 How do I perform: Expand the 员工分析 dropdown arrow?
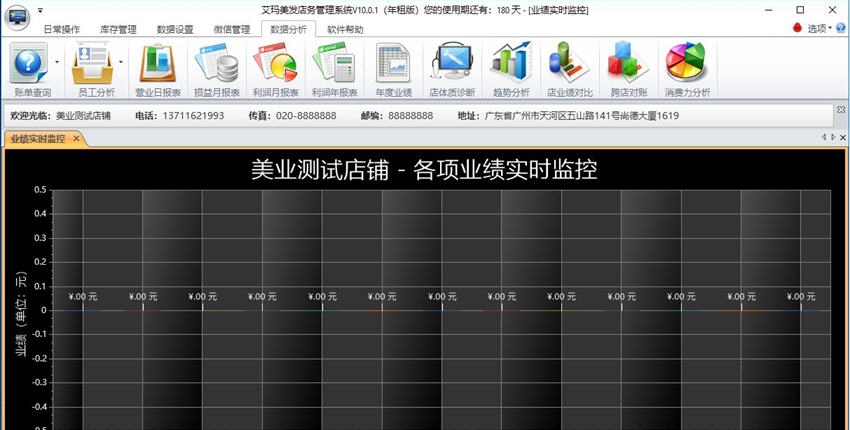pos(120,62)
